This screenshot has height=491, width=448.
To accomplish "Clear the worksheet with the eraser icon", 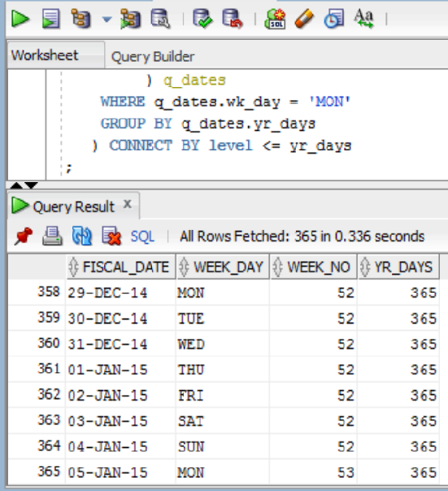I will 304,19.
